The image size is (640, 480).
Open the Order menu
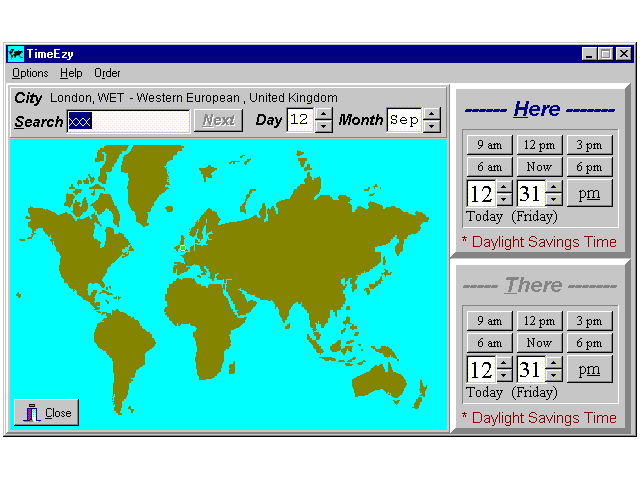(107, 73)
